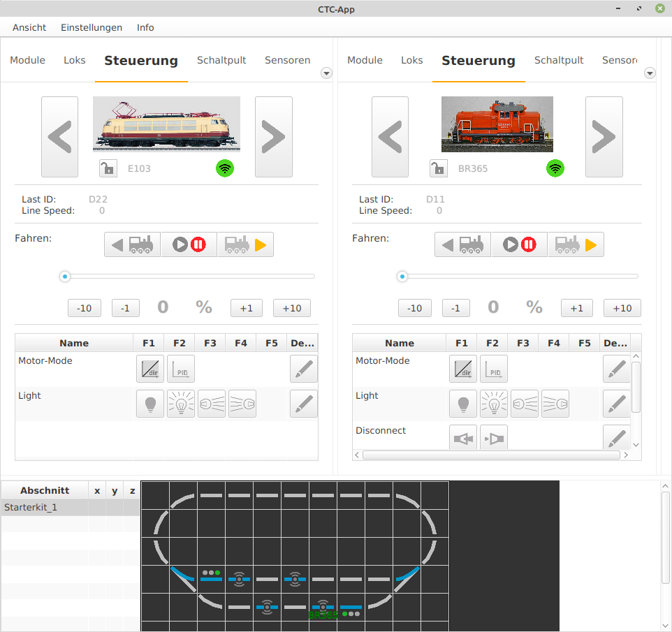Toggle the light bulb function for BR365

(x=463, y=404)
